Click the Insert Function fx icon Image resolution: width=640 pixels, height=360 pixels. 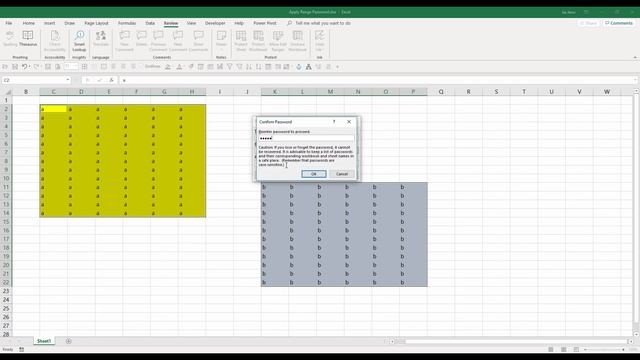pos(111,80)
